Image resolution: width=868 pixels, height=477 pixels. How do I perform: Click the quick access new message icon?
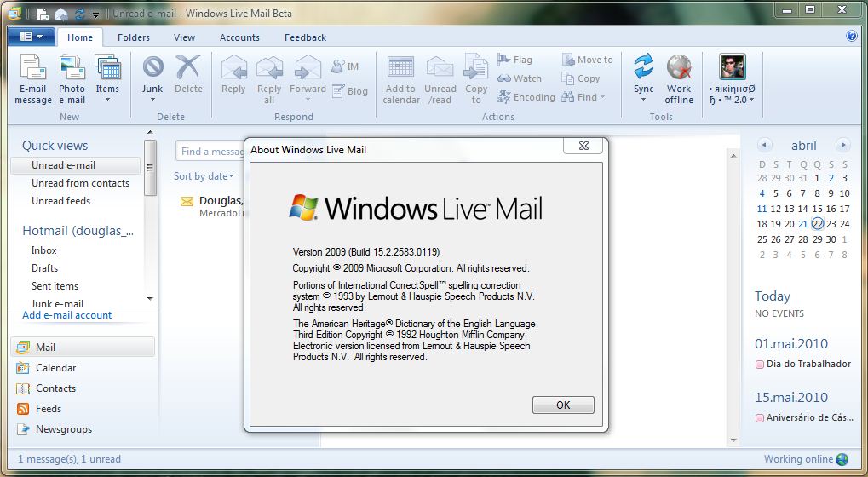43,14
